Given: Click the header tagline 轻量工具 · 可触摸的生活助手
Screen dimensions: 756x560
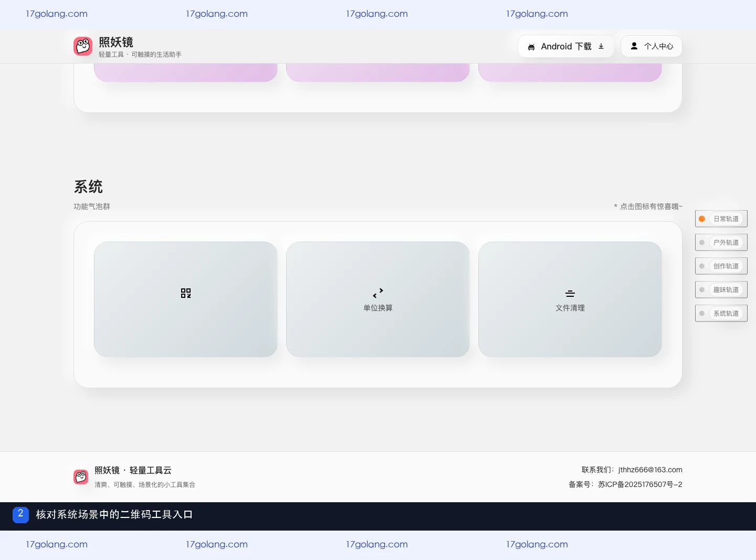Looking at the screenshot, I should pyautogui.click(x=140, y=54).
